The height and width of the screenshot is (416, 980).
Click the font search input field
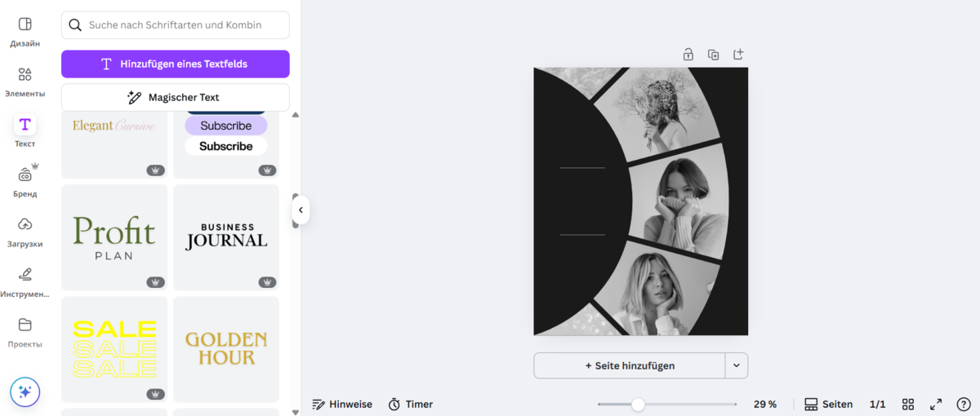pos(185,25)
